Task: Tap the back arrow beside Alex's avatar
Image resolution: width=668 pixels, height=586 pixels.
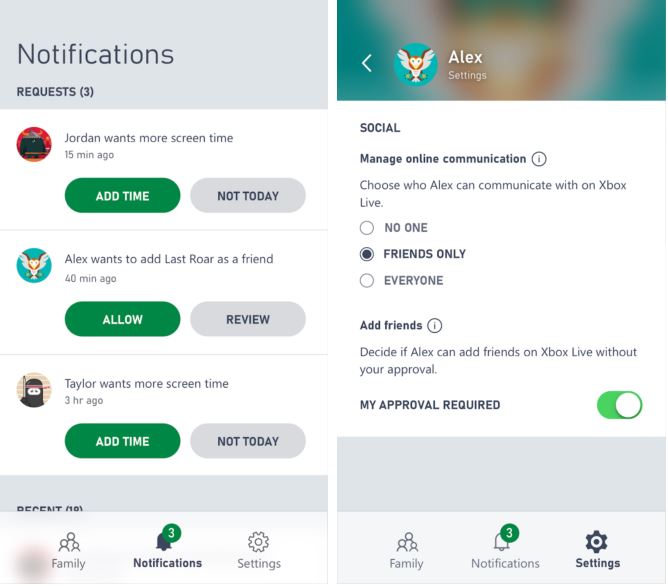Action: tap(367, 63)
